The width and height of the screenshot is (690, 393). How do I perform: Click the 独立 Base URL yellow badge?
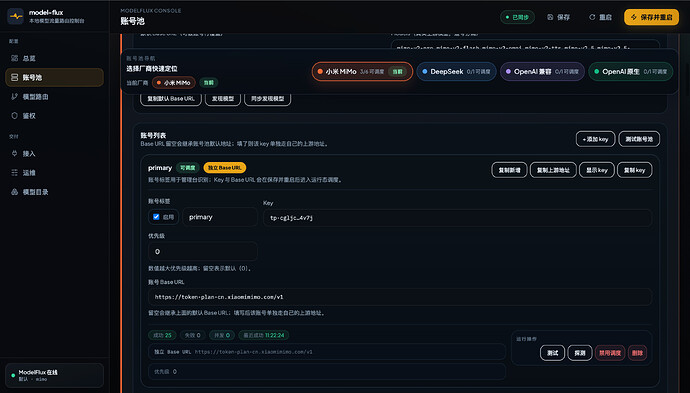[x=224, y=168]
